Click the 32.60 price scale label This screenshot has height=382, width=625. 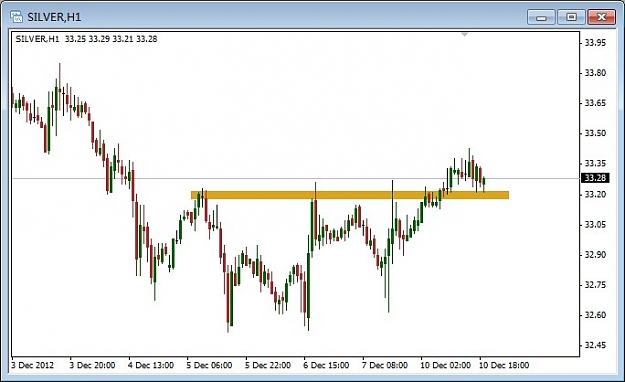[595, 315]
